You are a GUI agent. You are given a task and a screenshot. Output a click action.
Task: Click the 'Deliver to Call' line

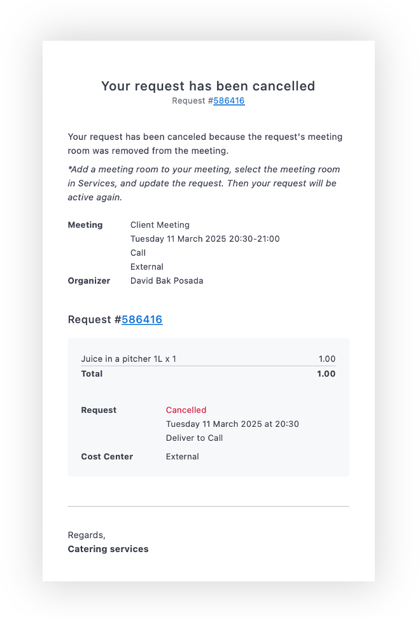tap(194, 438)
